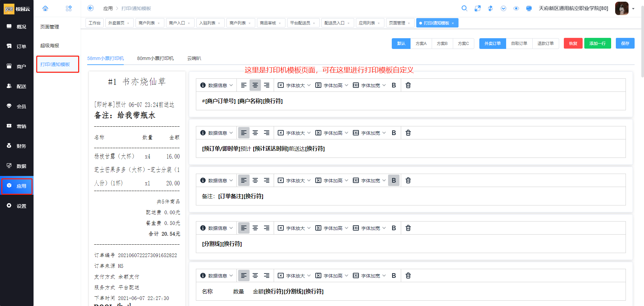Open 超级海报 in secondary sidebar
Viewport: 644px width, 306px height.
(50, 46)
